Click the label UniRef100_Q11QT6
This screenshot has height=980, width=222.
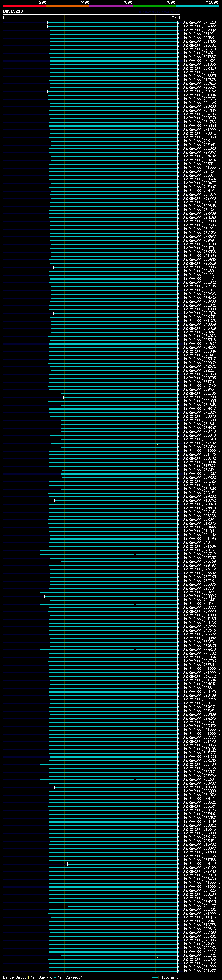coord(199,917)
